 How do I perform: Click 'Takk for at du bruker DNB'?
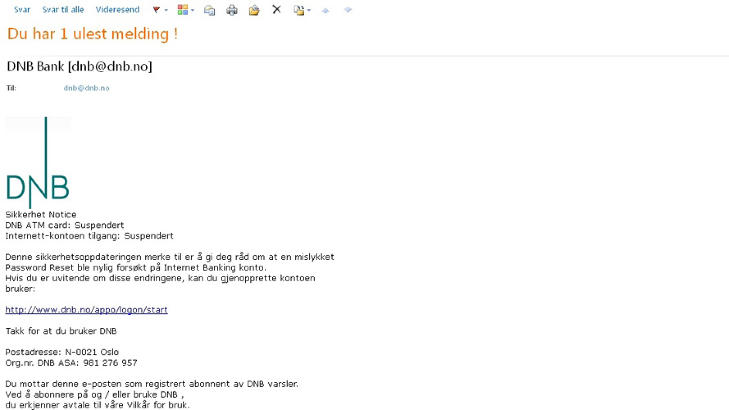point(61,331)
